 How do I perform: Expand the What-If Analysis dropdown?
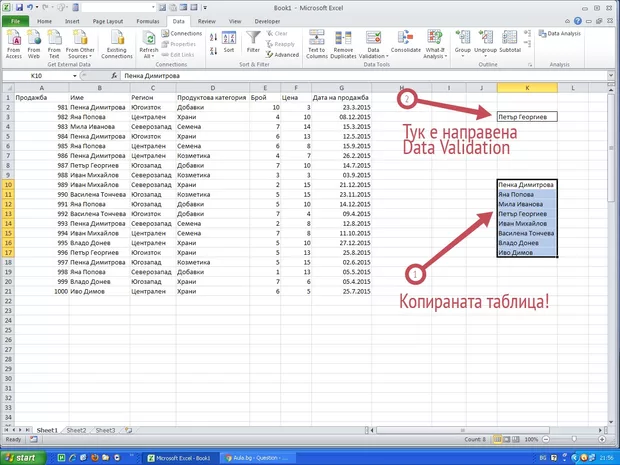[437, 57]
